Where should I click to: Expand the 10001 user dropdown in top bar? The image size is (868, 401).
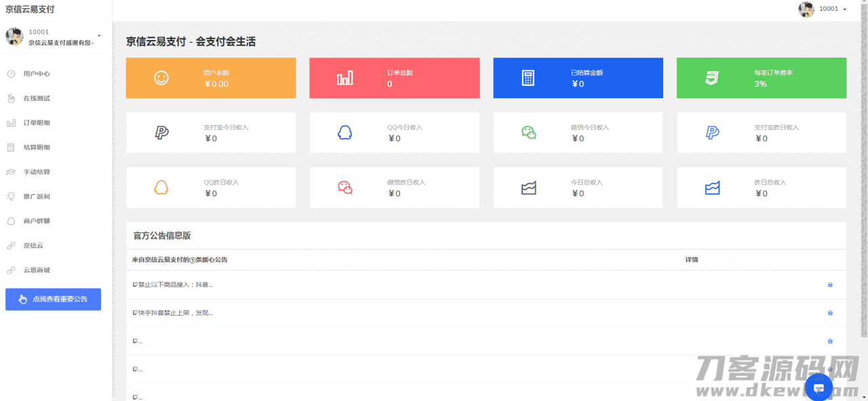coord(824,9)
